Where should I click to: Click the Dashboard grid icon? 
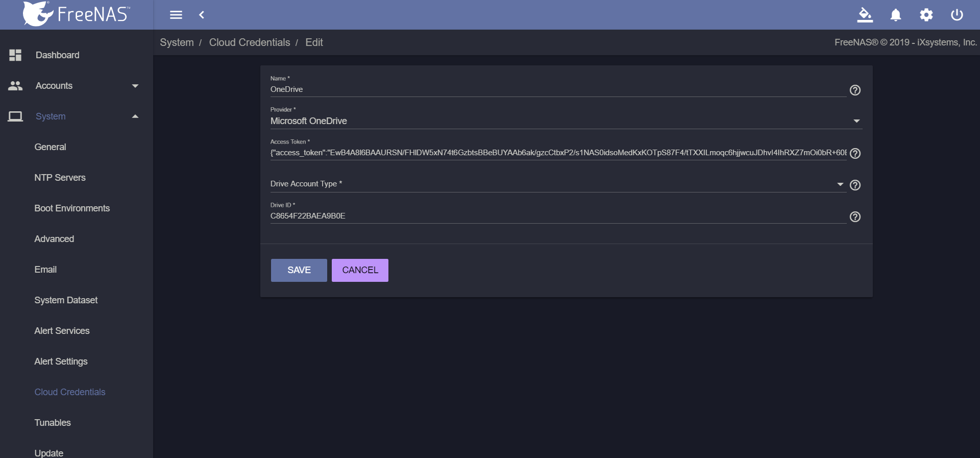(15, 55)
